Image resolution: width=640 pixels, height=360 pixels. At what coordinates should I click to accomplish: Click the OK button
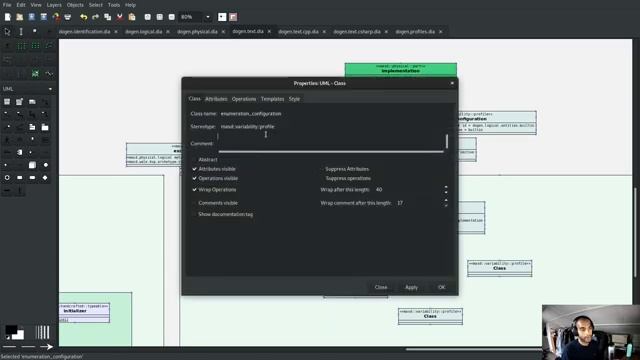[x=442, y=287]
